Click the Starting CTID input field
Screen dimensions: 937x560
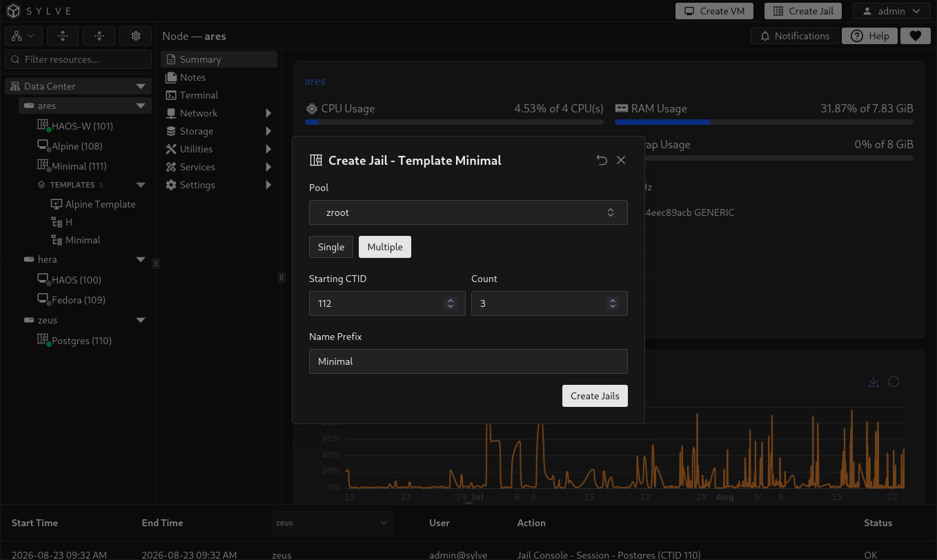(x=387, y=303)
